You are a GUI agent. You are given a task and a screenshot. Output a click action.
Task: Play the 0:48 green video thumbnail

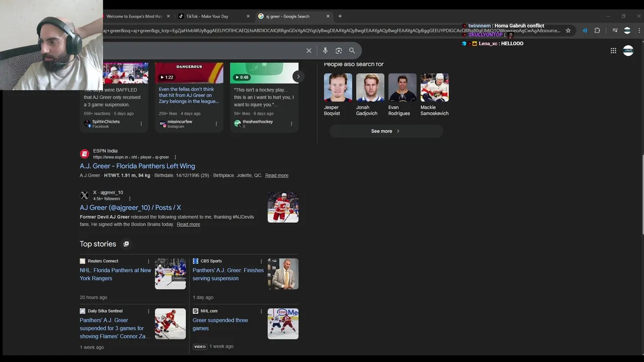click(x=264, y=73)
